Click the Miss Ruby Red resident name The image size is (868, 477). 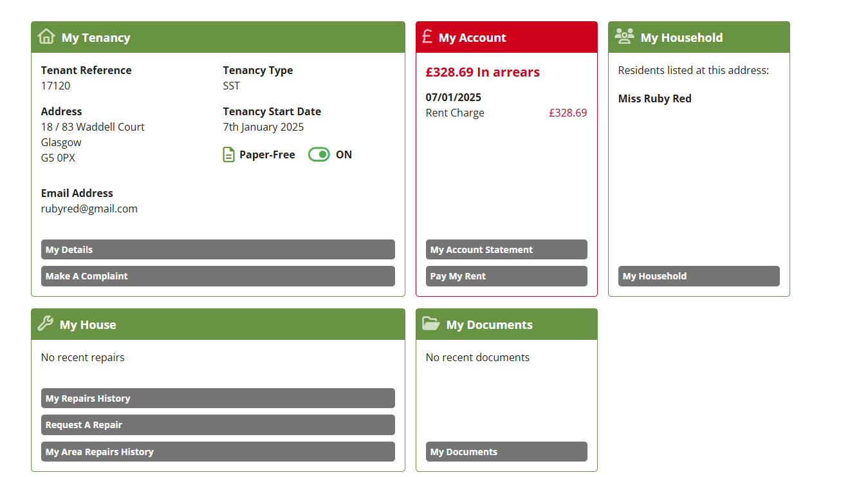654,98
